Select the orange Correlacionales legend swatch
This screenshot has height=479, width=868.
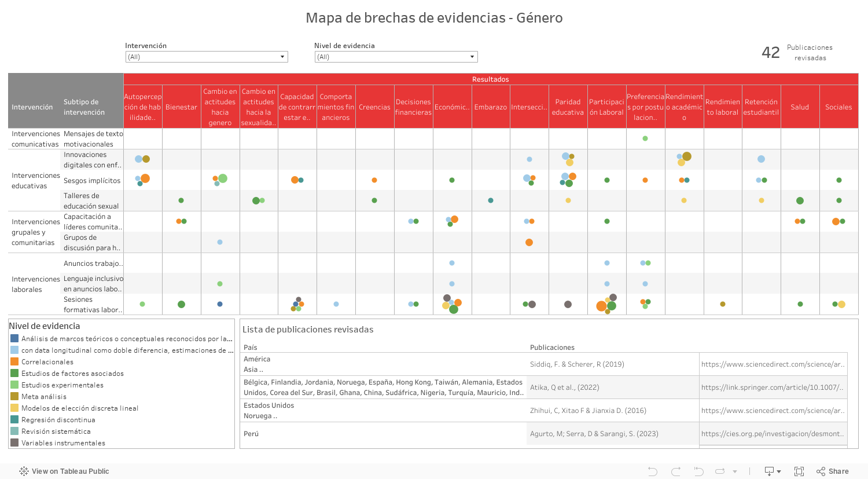[14, 361]
